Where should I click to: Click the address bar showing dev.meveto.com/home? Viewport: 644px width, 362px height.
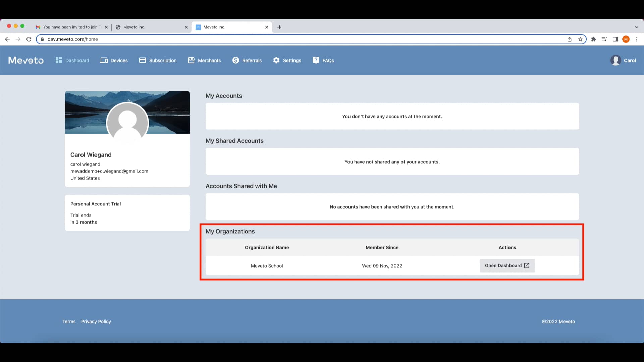pos(134,39)
